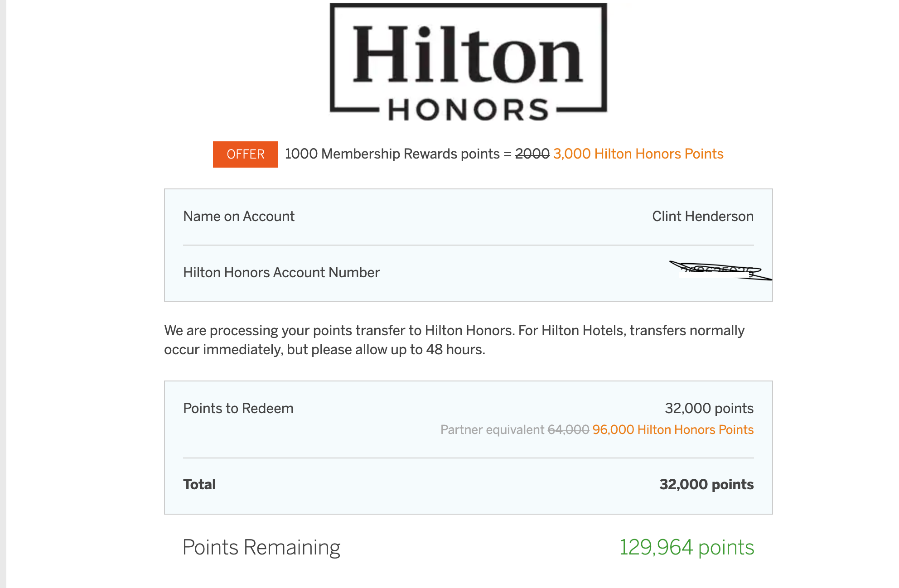Click the orange 96,000 Hilton Honors Points text
The height and width of the screenshot is (588, 899).
point(673,430)
